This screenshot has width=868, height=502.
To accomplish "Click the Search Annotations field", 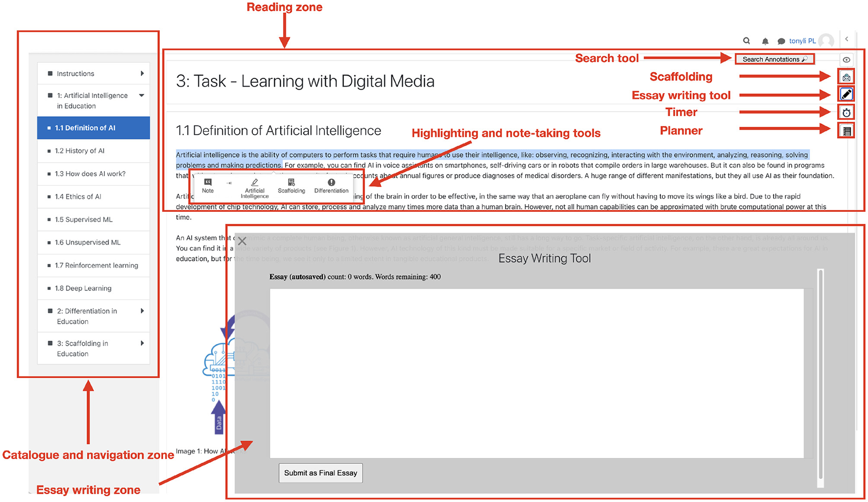I will click(x=774, y=59).
